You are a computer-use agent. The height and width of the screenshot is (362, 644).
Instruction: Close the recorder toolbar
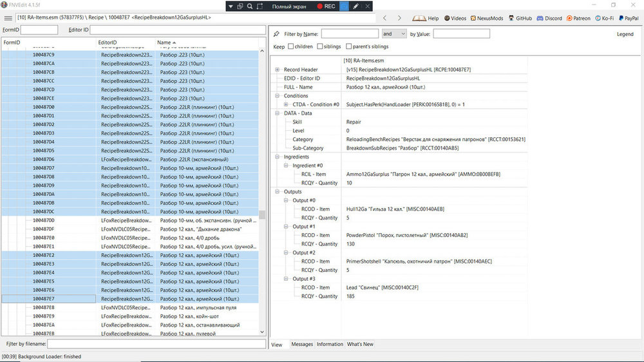[x=368, y=6]
